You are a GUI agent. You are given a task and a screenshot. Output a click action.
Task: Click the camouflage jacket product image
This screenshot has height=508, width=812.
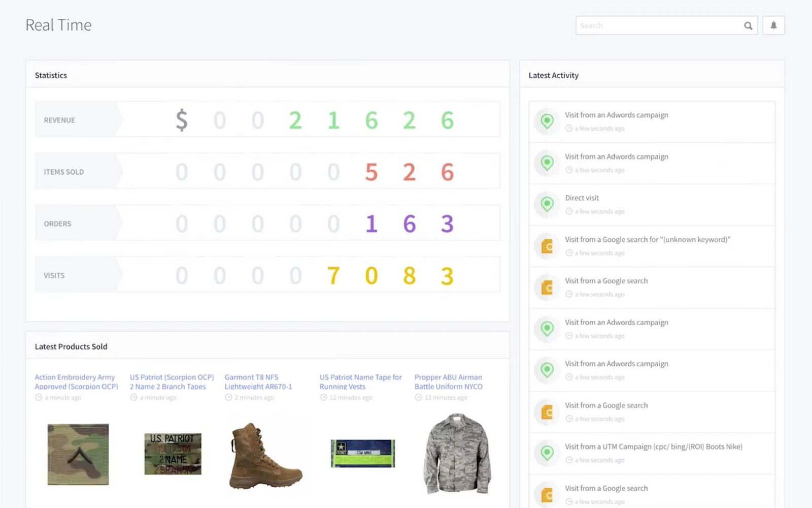pos(457,454)
